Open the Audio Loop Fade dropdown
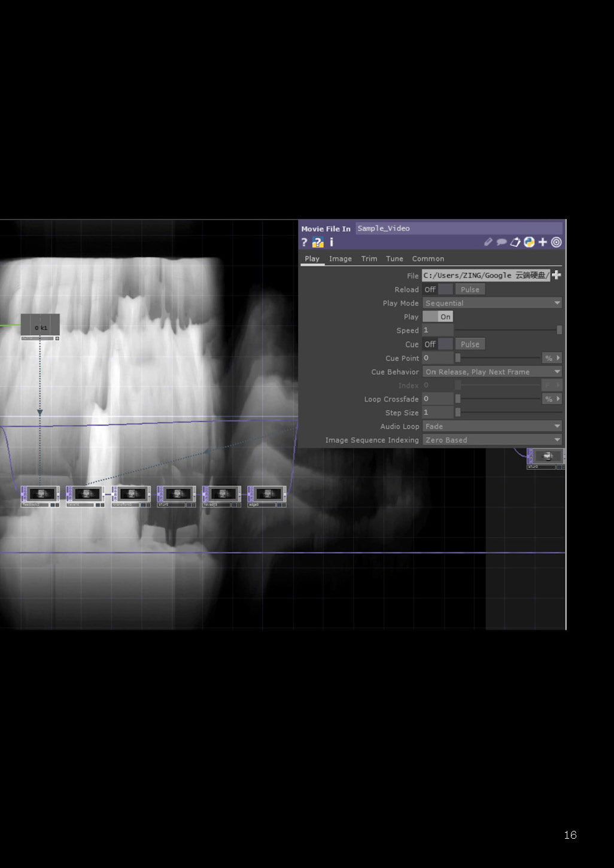This screenshot has height=868, width=614. pos(492,426)
